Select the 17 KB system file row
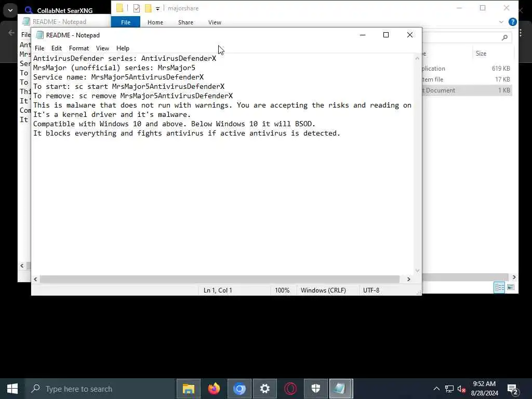 467,79
